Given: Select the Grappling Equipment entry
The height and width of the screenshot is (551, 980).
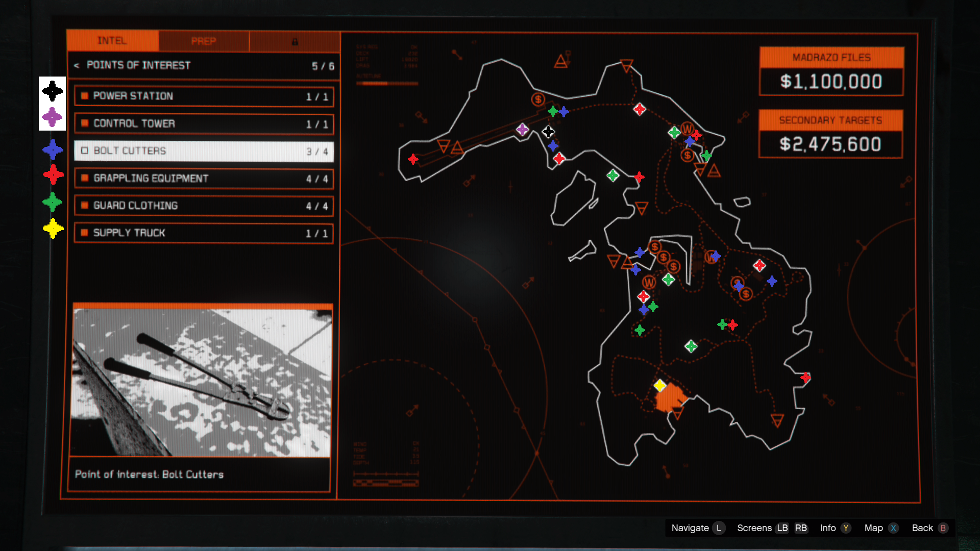Looking at the screenshot, I should [204, 179].
